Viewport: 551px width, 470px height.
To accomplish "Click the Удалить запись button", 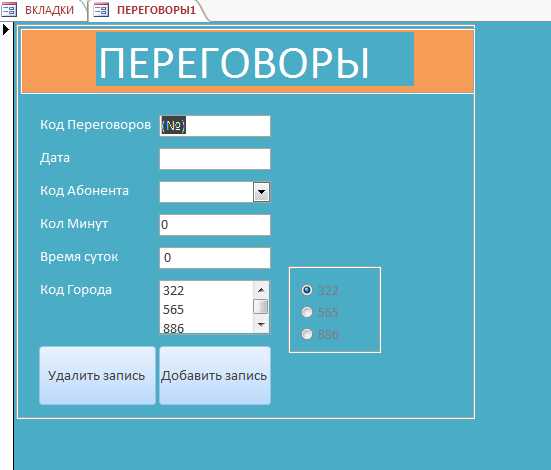I will 97,375.
